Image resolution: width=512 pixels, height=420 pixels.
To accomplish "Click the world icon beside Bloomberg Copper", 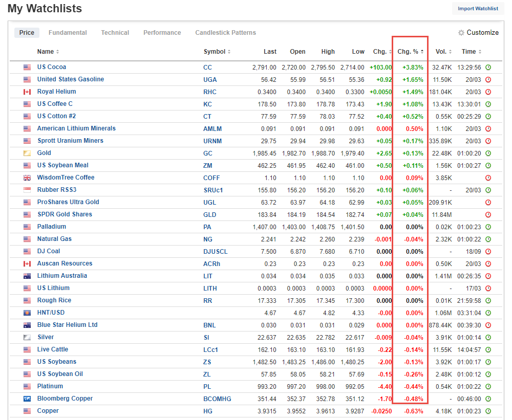I will click(27, 399).
